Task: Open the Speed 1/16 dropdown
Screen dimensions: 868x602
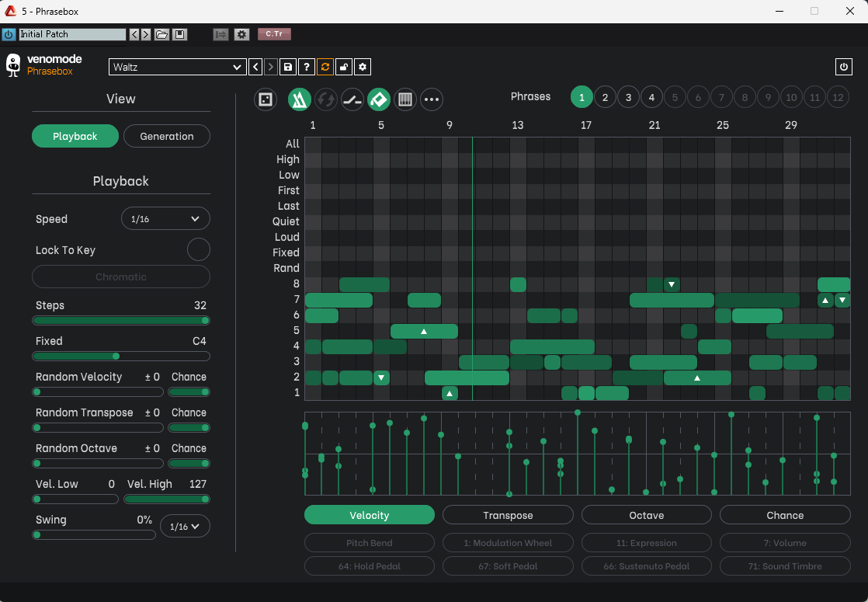Action: (165, 219)
